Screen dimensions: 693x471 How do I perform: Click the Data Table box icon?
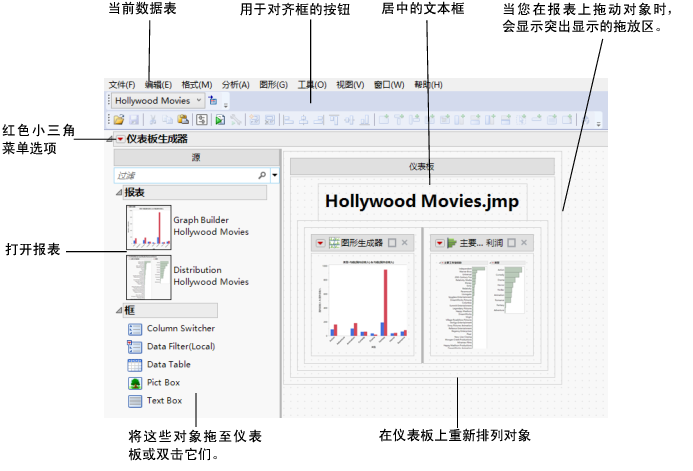point(135,365)
